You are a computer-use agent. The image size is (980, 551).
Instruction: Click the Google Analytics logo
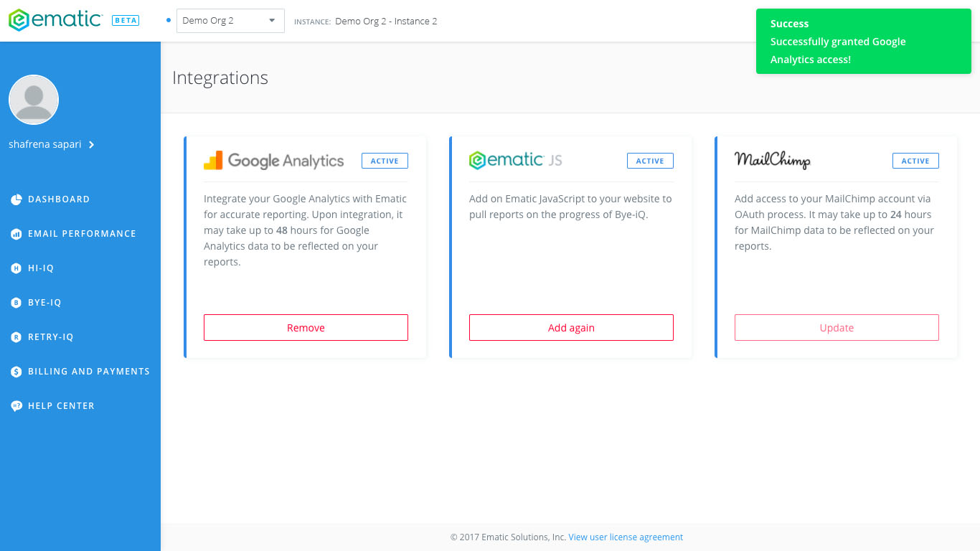point(274,161)
